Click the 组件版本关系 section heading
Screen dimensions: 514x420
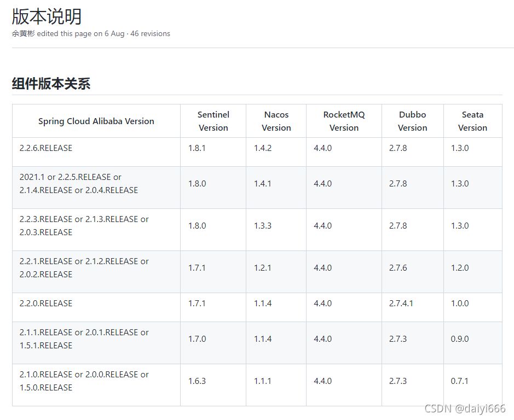(51, 84)
